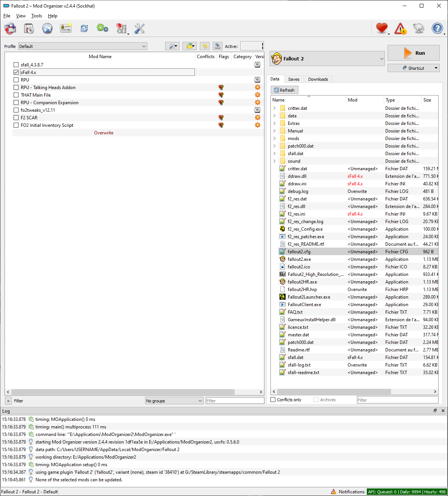Uncheck the sFall 4.x mod checkbox
The height and width of the screenshot is (496, 448).
16,72
